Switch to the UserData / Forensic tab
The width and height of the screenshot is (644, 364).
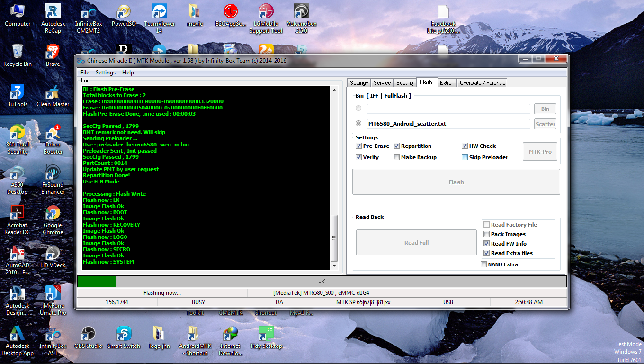483,83
